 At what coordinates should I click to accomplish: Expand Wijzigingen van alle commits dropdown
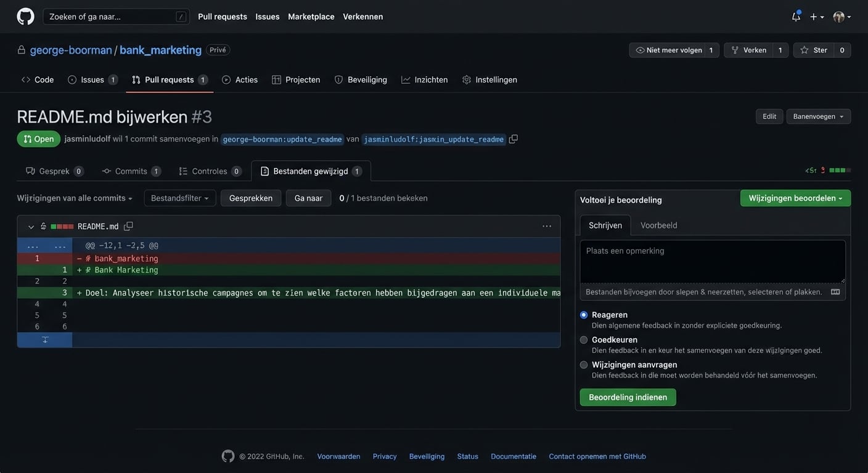click(x=75, y=198)
